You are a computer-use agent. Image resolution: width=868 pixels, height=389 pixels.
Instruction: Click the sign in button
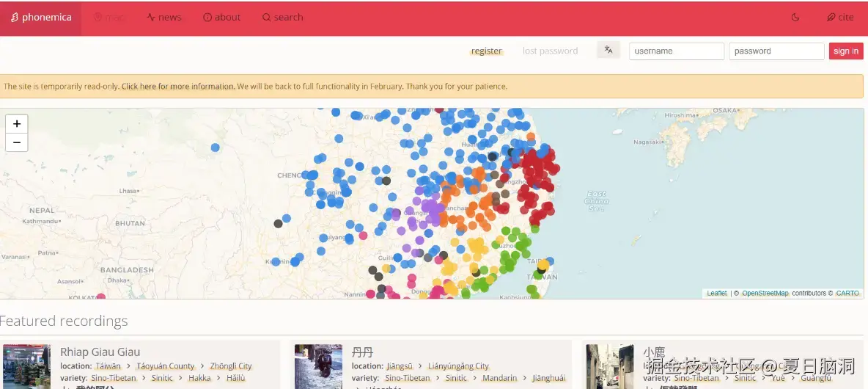(x=846, y=51)
